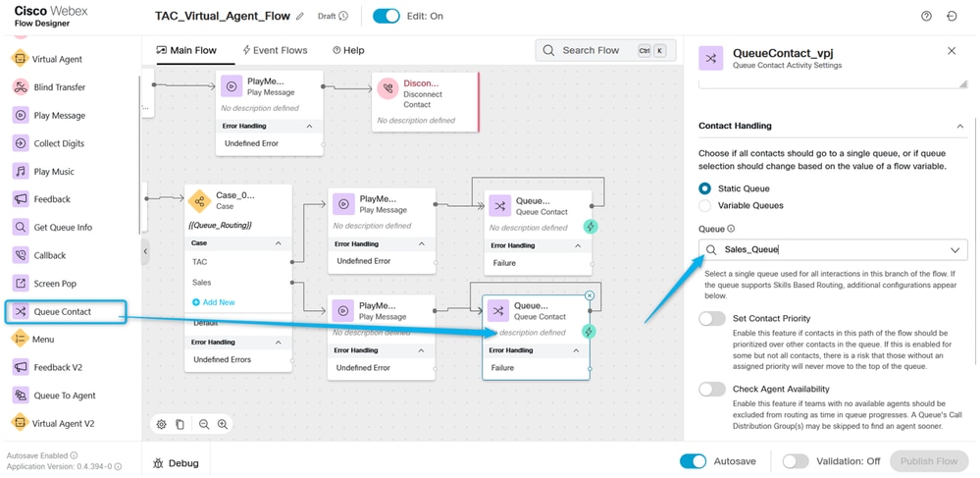Screen dimensions: 980x478
Task: Select the Sales case row
Action: [238, 283]
